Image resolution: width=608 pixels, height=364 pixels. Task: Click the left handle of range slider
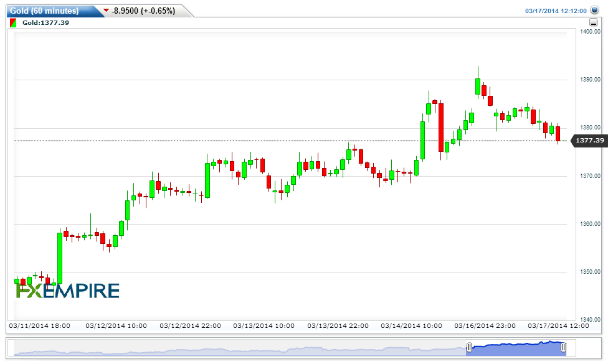point(469,347)
